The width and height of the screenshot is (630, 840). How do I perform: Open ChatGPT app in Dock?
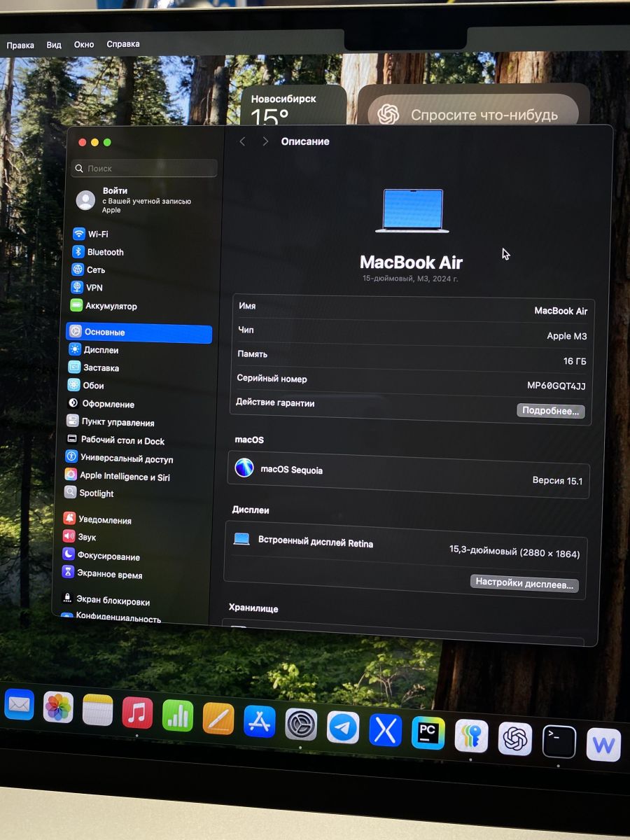[x=515, y=739]
